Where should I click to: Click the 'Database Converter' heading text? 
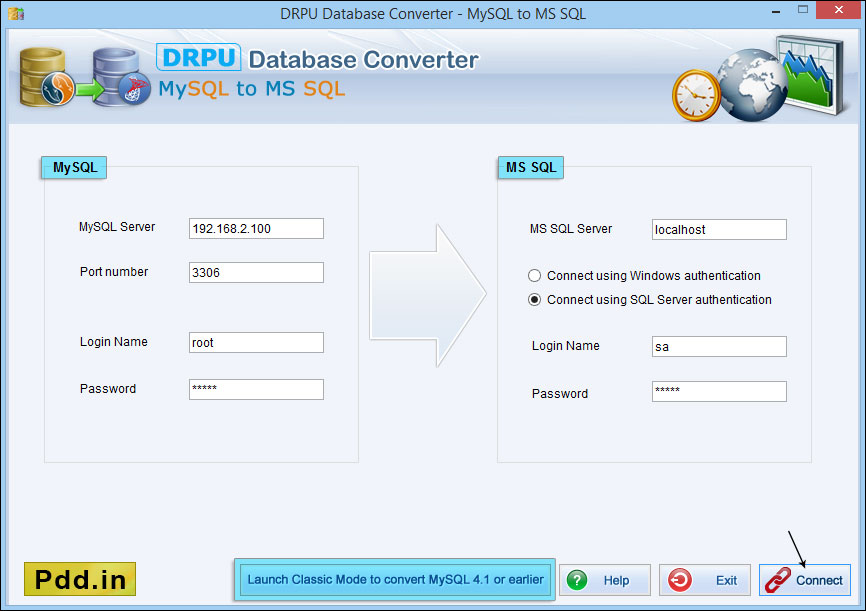[x=363, y=60]
